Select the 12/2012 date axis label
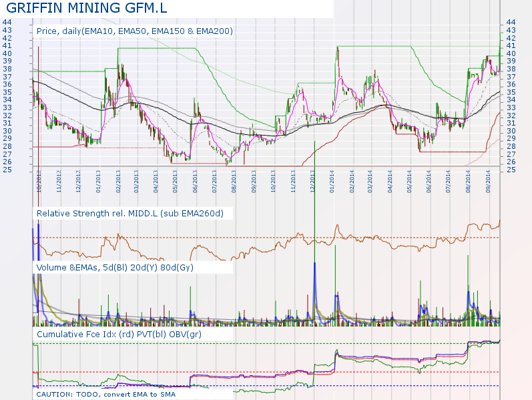 pyautogui.click(x=78, y=182)
